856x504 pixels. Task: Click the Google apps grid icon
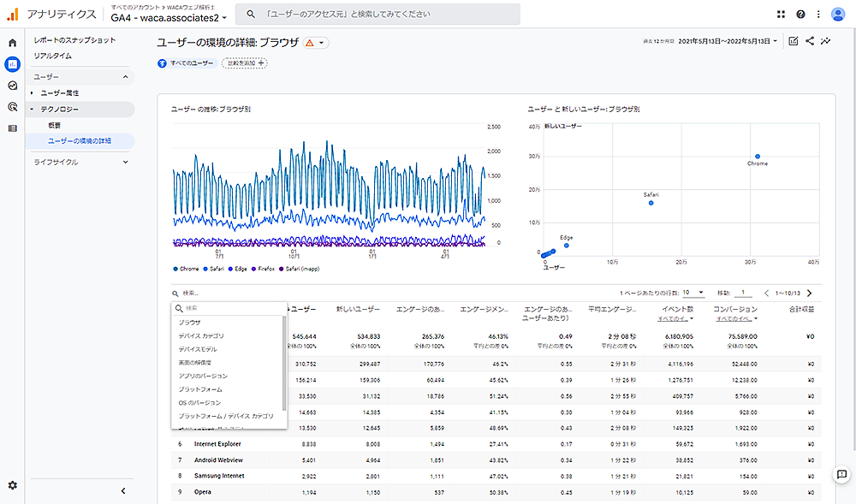coord(781,15)
